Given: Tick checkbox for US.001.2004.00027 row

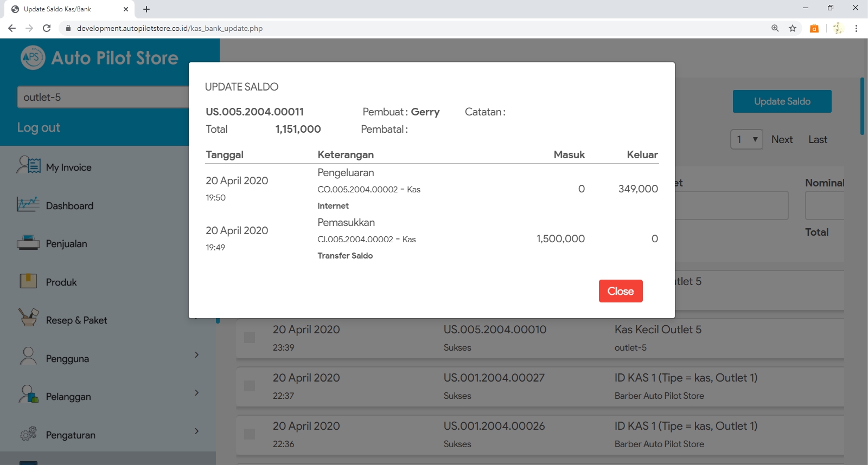Looking at the screenshot, I should (250, 386).
